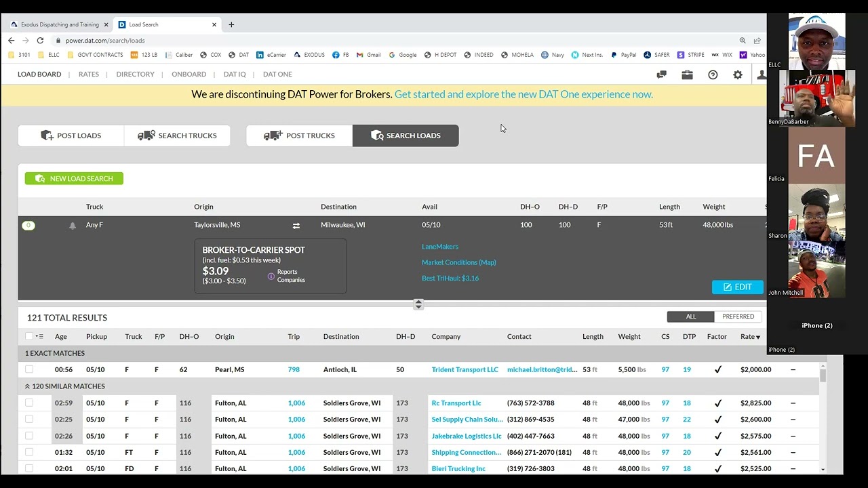This screenshot has height=488, width=868.
Task: Switch to the SEARCH TRUCKS tab
Action: (x=177, y=136)
